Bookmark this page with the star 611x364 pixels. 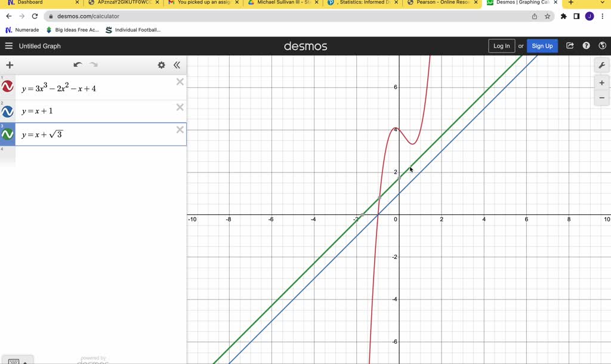548,16
